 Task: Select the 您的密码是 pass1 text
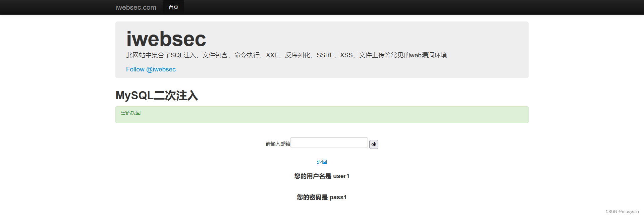pos(322,197)
